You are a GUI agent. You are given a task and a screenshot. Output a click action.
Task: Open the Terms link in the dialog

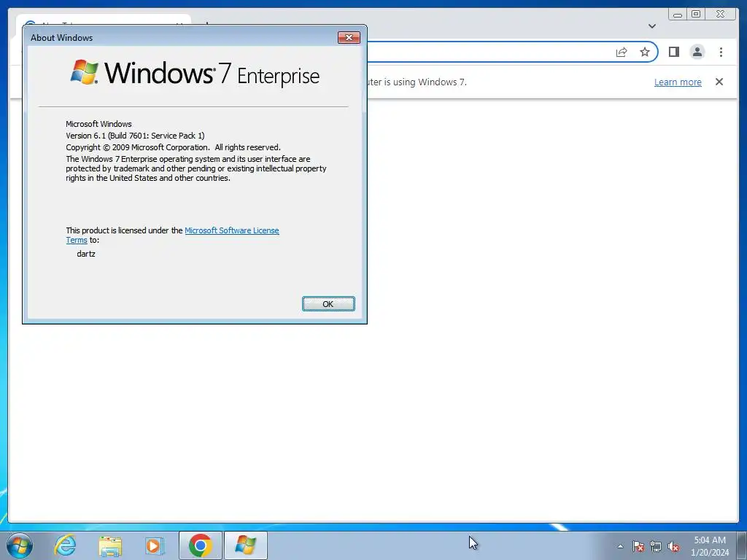pos(76,240)
